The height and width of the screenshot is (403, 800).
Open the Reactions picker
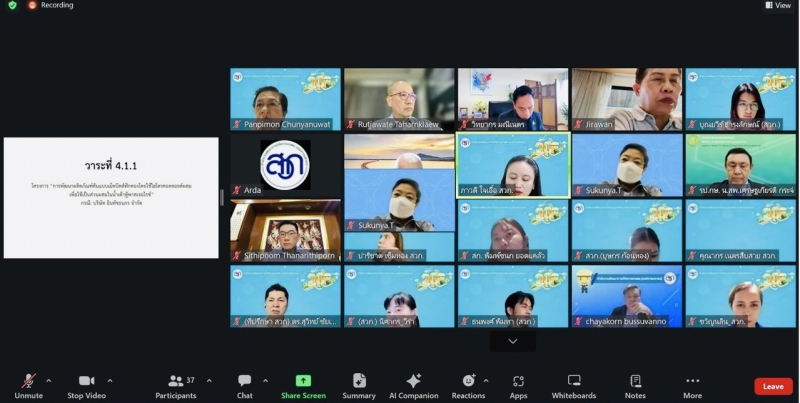coord(467,385)
